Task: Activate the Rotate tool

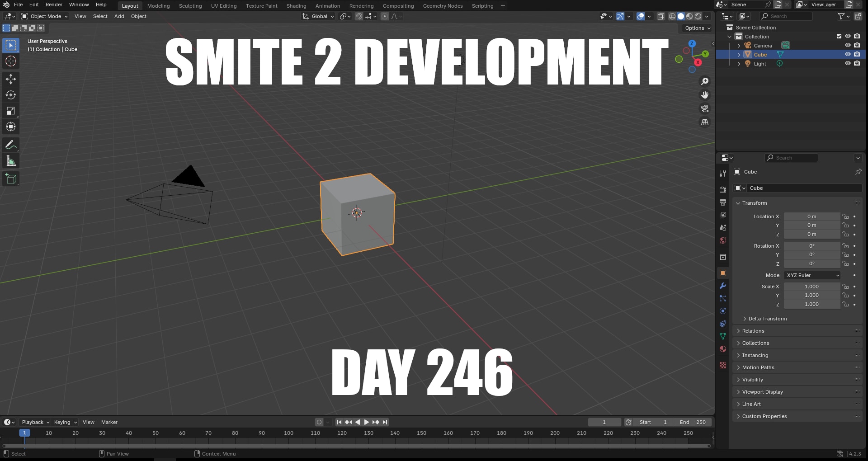Action: click(x=11, y=95)
